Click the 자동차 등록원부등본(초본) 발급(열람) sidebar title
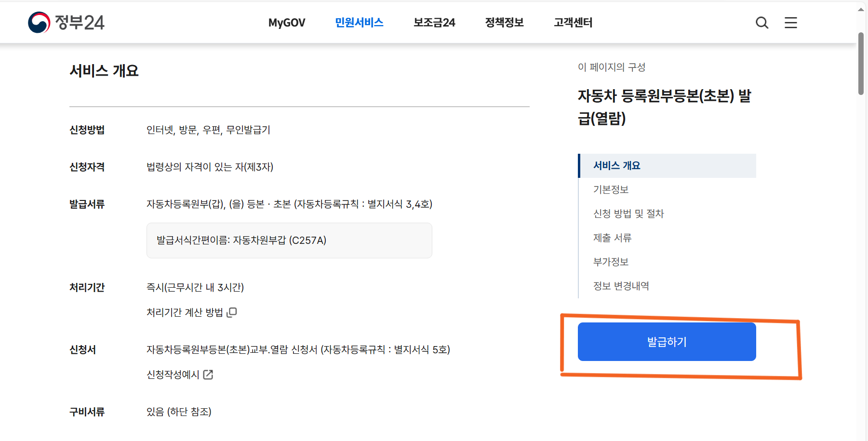 click(x=665, y=107)
